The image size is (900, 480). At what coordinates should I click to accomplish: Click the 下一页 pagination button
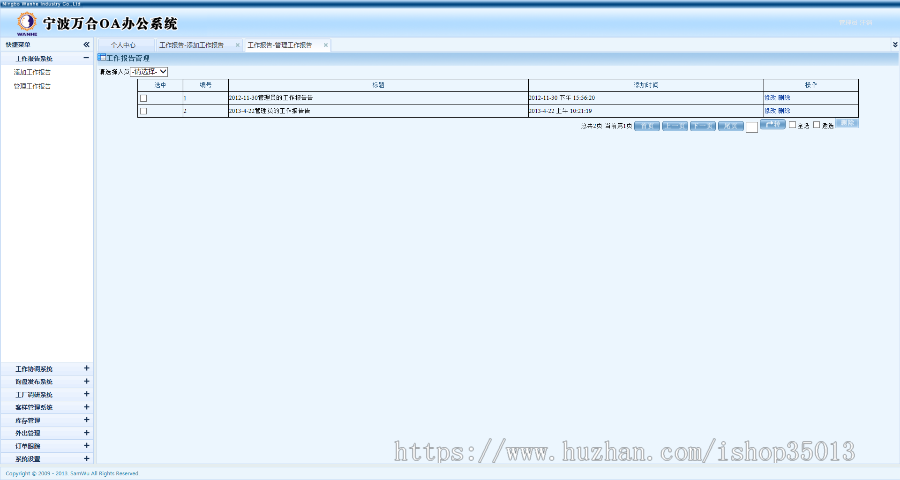703,126
